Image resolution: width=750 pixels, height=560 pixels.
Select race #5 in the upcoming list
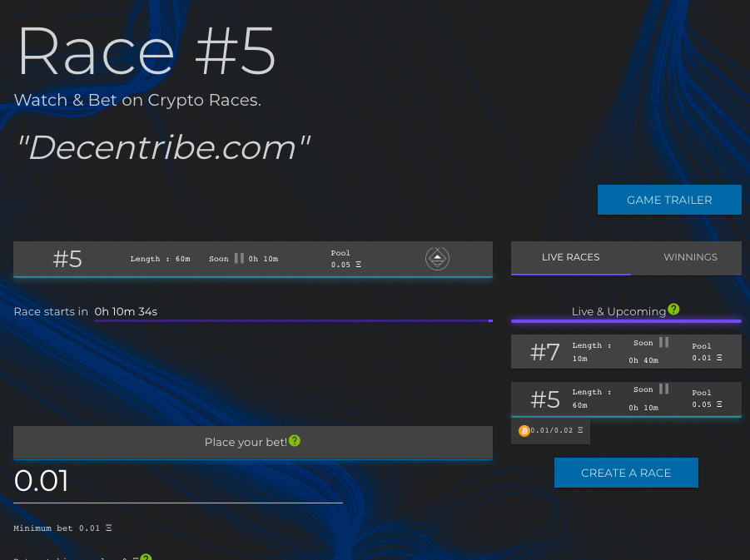[625, 399]
